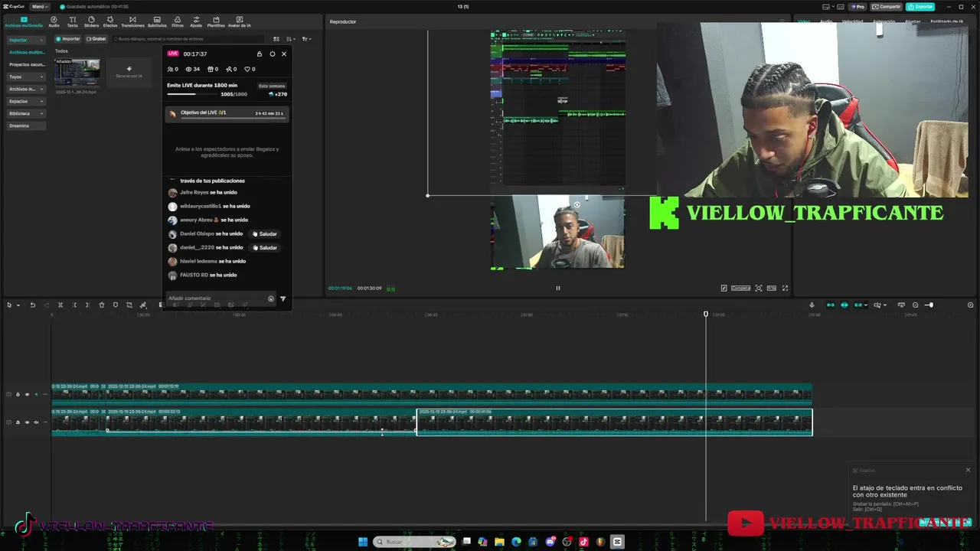Toggle auto snapping in timeline

click(844, 305)
